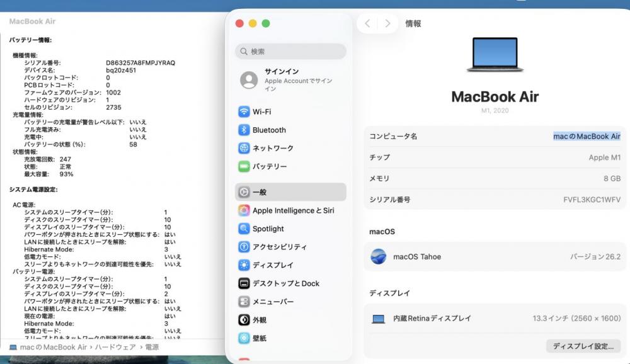Screen dimensions: 630x364
Task: Open the 外観 appearance settings
Action: coord(259,320)
